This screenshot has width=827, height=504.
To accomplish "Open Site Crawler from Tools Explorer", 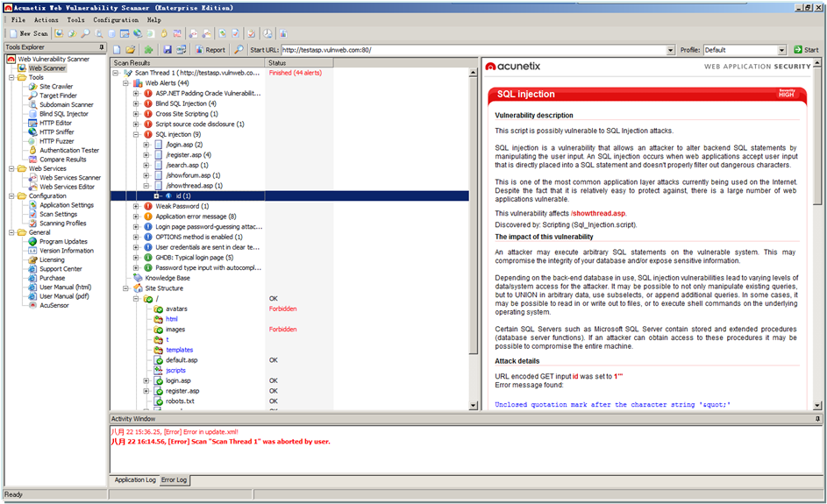I will [x=56, y=87].
